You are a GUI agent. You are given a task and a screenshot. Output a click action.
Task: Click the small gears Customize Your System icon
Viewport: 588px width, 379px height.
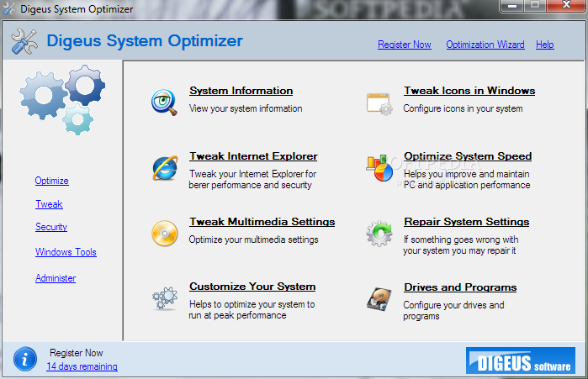(x=165, y=298)
